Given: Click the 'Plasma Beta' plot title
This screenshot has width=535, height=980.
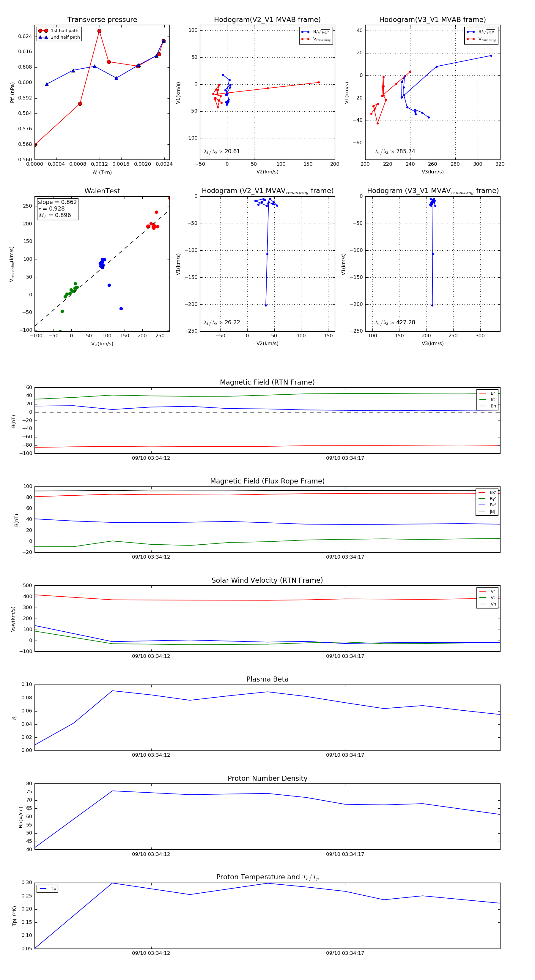Looking at the screenshot, I should [267, 679].
